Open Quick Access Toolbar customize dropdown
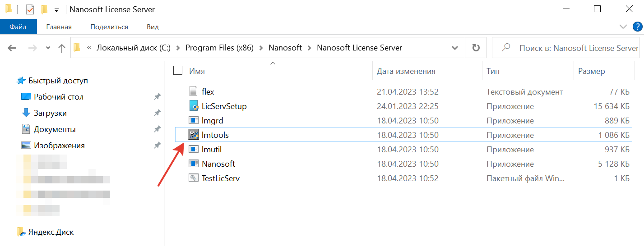Image resolution: width=644 pixels, height=246 pixels. tap(56, 9)
